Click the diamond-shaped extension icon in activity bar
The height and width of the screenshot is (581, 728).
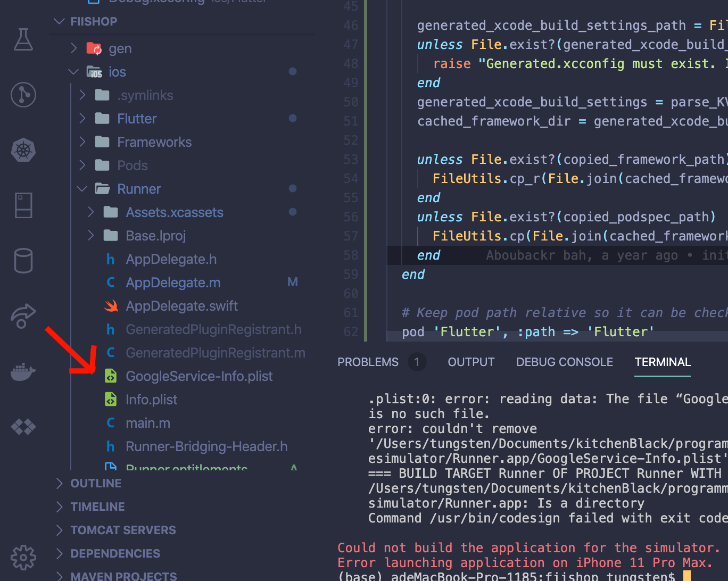pos(23,427)
